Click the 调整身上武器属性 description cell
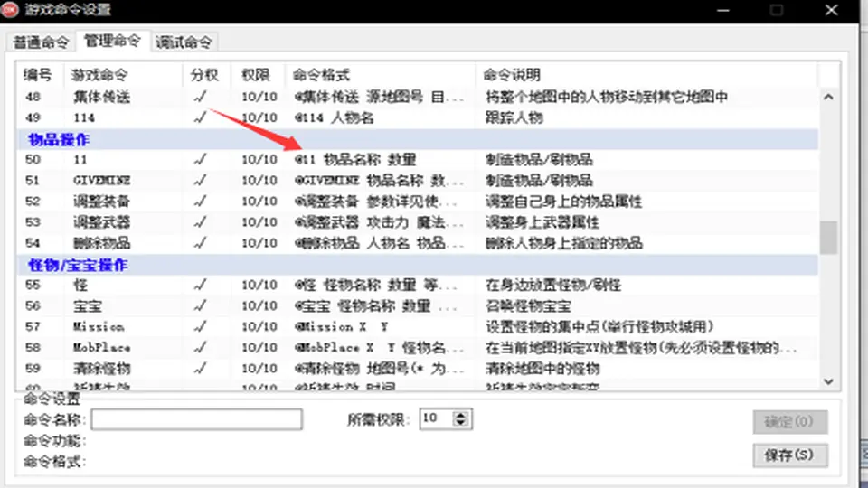The width and height of the screenshot is (868, 488). [x=542, y=222]
